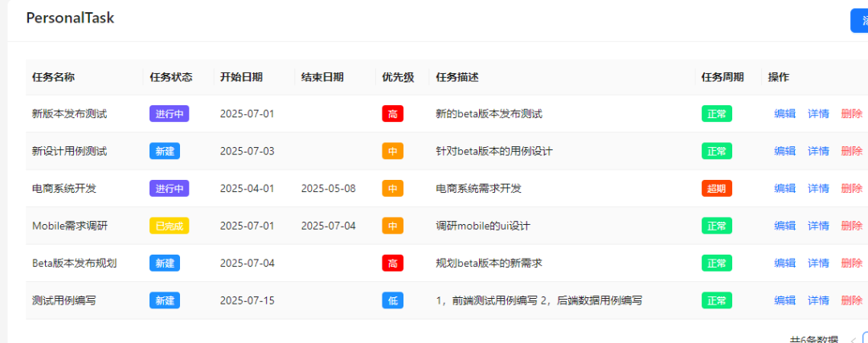This screenshot has height=343, width=868.
Task: Click 高 priority tag of Beta版本发布规划
Action: coord(392,263)
